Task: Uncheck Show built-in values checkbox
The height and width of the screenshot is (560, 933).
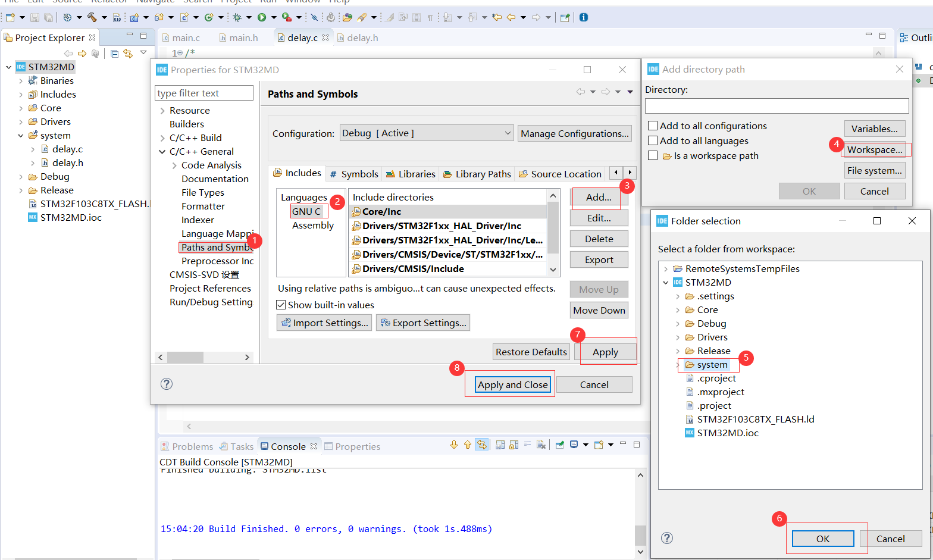Action: click(281, 305)
